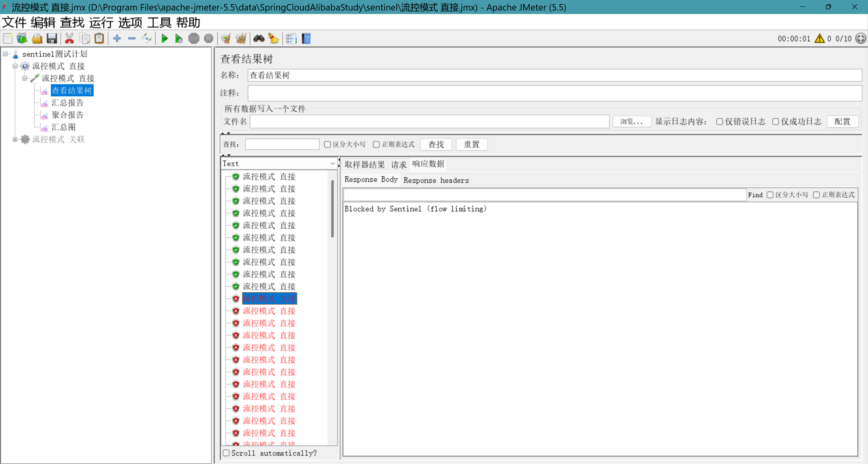Click the Save floppy disk icon
This screenshot has width=868, height=464.
click(52, 39)
